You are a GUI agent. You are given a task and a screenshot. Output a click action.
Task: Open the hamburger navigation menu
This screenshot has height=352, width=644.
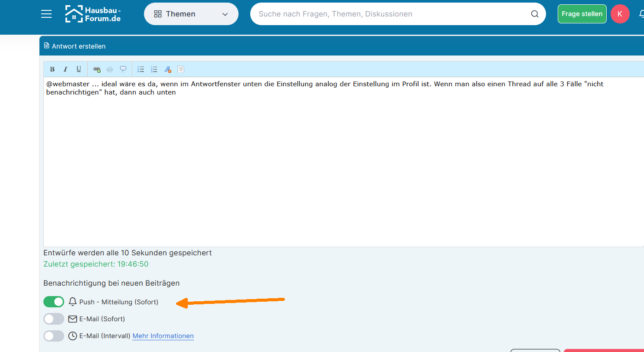coord(46,14)
